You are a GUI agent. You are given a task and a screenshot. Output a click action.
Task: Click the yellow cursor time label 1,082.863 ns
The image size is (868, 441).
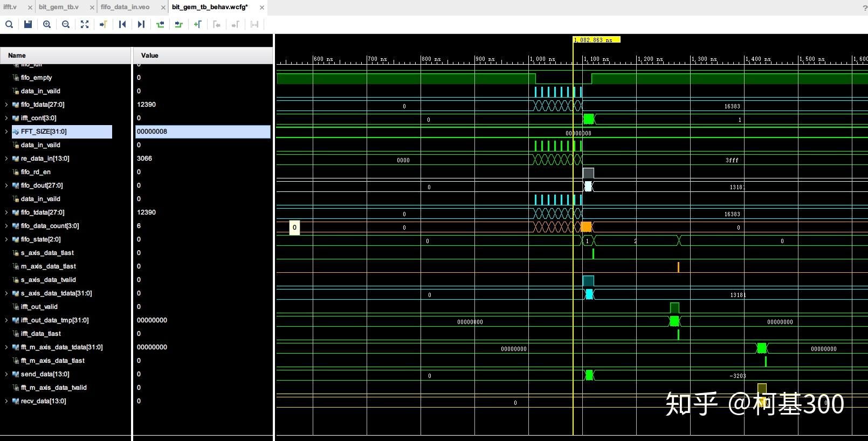click(596, 39)
